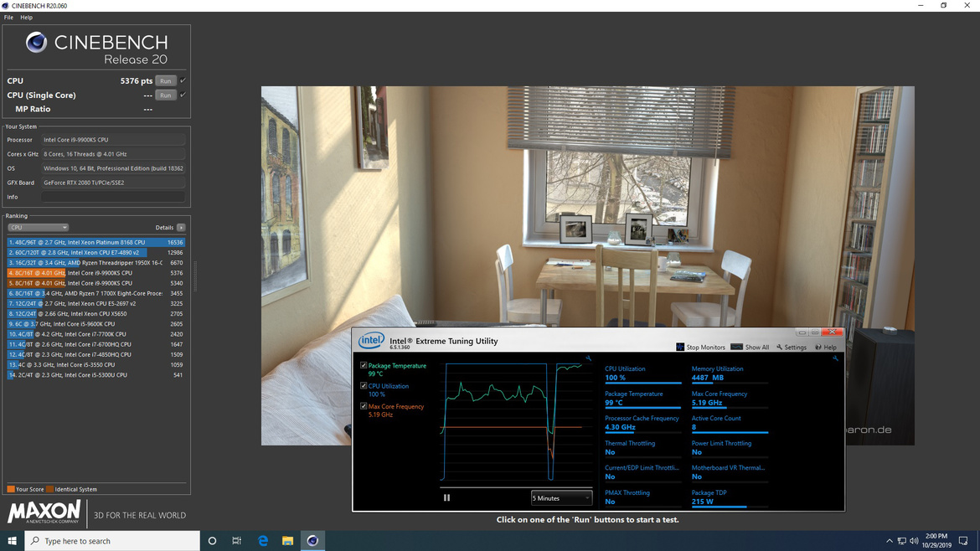Select the Ryzen 7 1700X ranking row

coord(95,293)
